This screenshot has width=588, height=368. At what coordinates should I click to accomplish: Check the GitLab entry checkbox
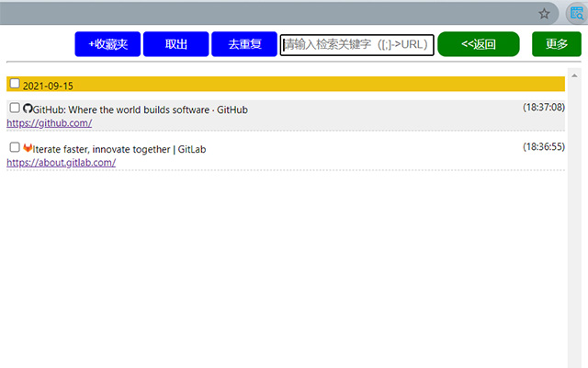coord(15,147)
